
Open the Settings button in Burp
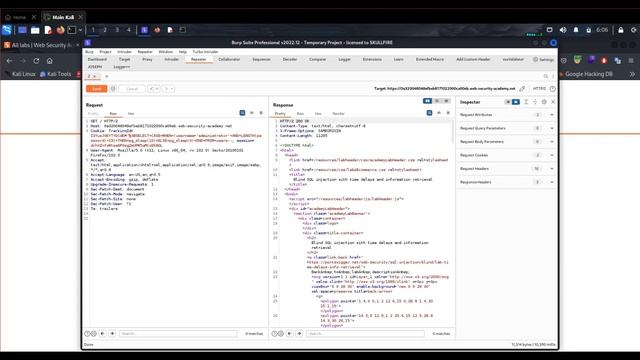544,60
